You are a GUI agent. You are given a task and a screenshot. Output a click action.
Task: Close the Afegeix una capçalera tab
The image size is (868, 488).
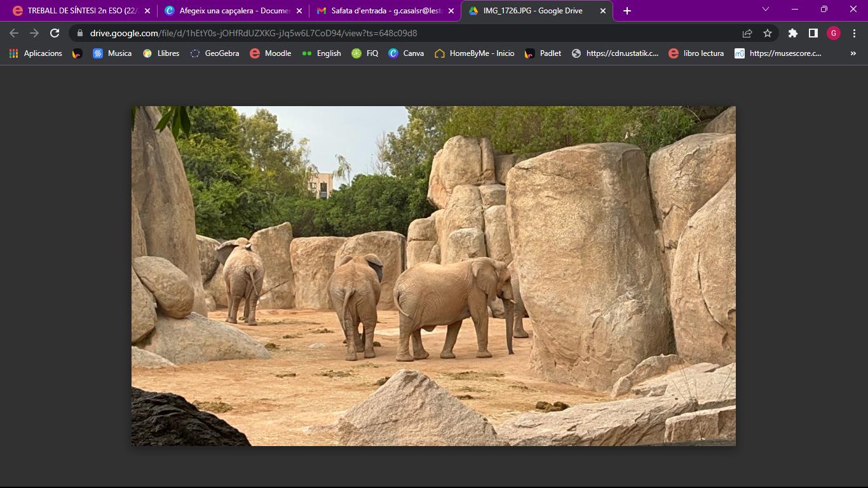point(299,11)
